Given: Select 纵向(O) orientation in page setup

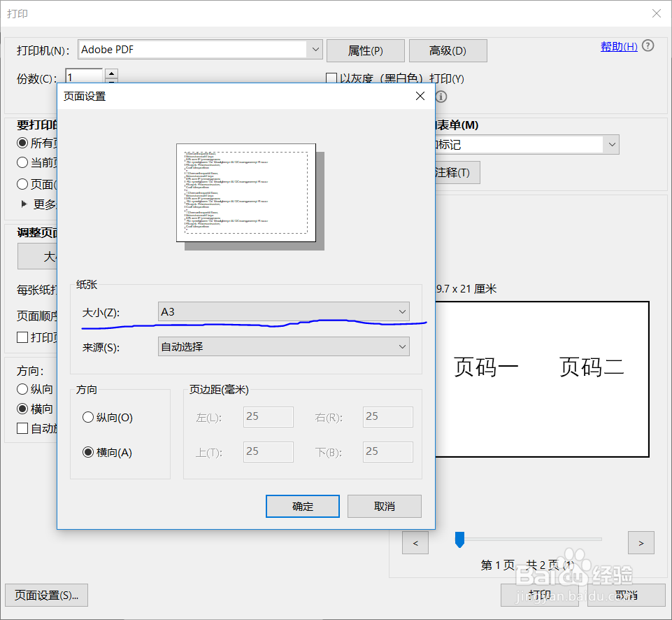Looking at the screenshot, I should (x=88, y=417).
